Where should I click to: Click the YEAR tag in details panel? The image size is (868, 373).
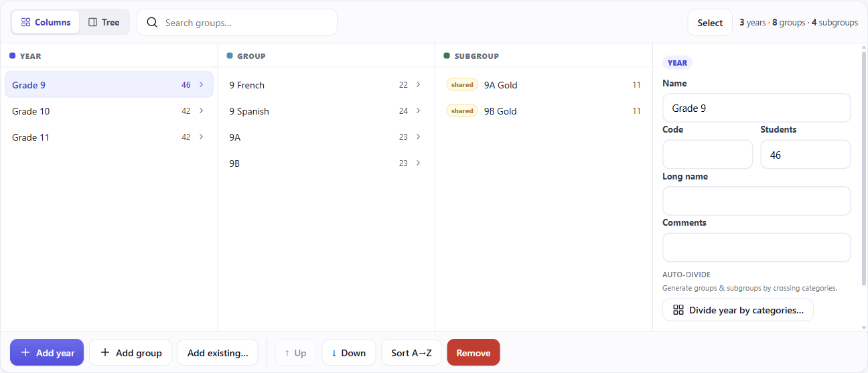pyautogui.click(x=677, y=63)
